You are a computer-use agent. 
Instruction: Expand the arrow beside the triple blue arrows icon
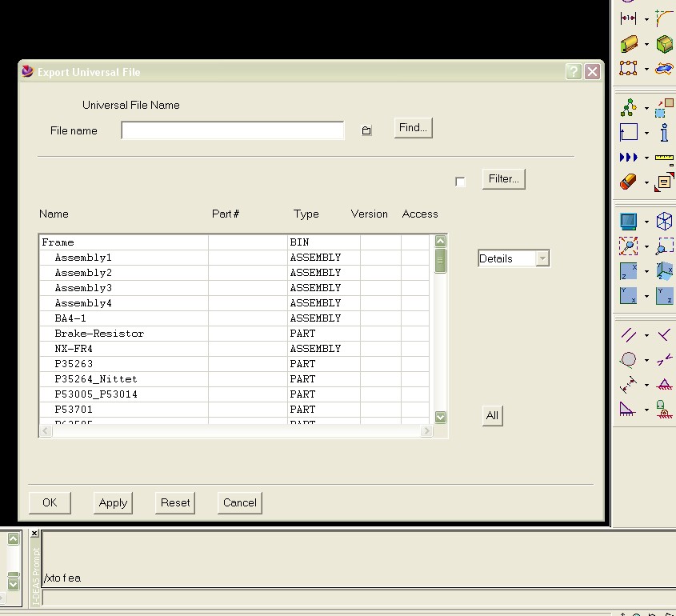pyautogui.click(x=646, y=158)
